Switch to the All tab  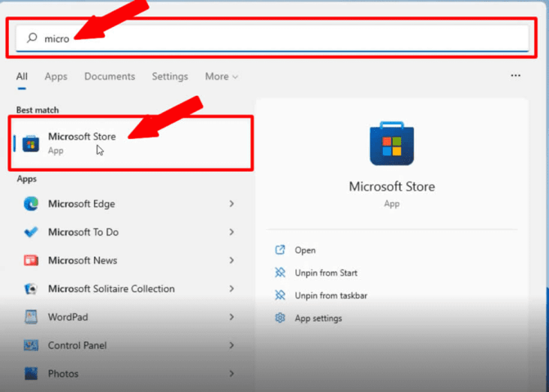(22, 76)
